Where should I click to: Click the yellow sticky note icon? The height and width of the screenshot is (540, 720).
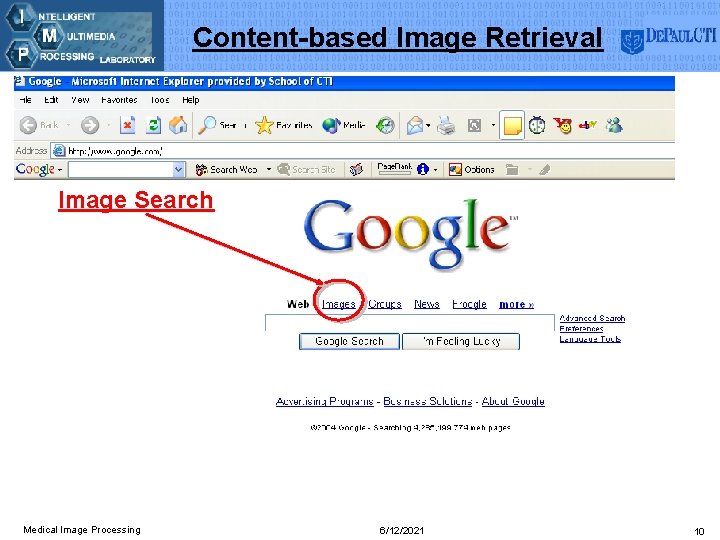pos(512,125)
